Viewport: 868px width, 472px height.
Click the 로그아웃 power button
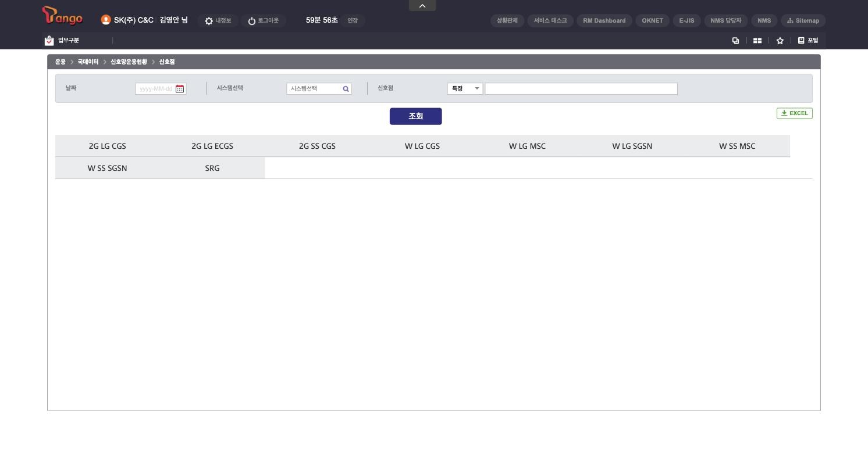click(x=263, y=21)
